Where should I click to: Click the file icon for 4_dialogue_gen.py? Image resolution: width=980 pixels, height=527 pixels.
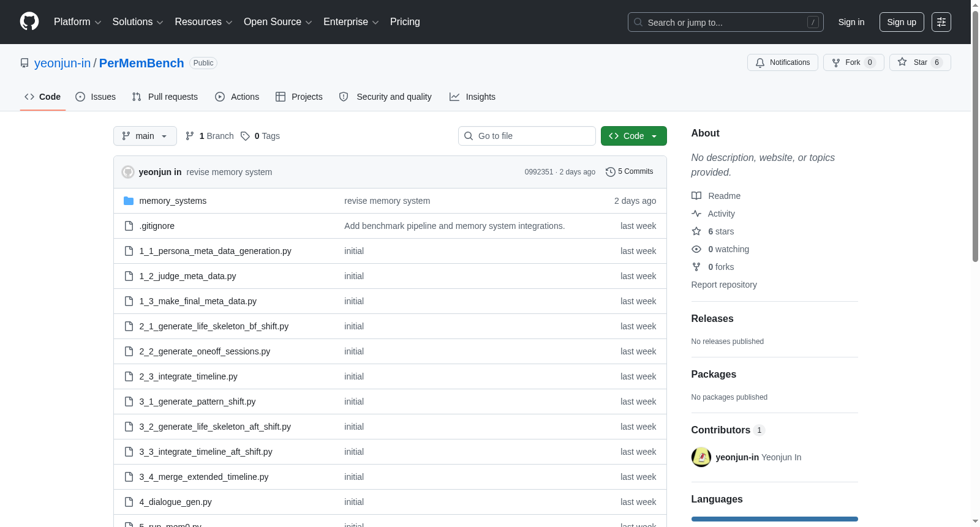(x=129, y=502)
